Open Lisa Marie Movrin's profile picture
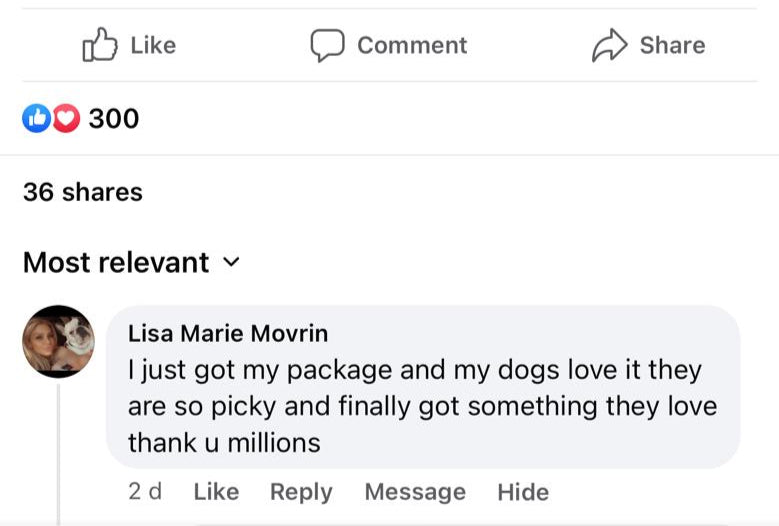 pos(58,341)
